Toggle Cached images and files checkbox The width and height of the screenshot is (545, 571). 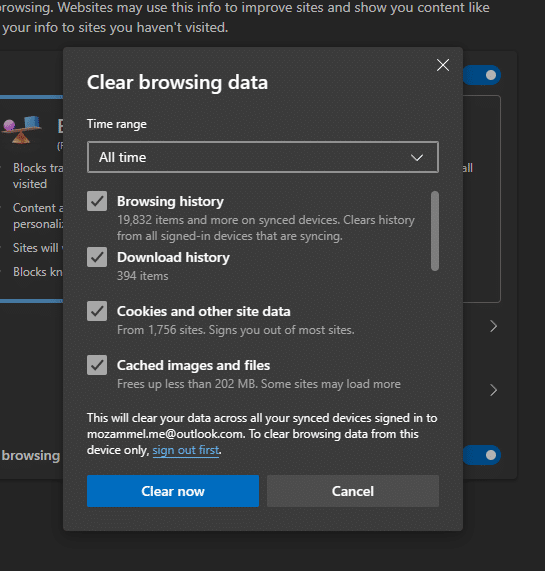pyautogui.click(x=97, y=365)
